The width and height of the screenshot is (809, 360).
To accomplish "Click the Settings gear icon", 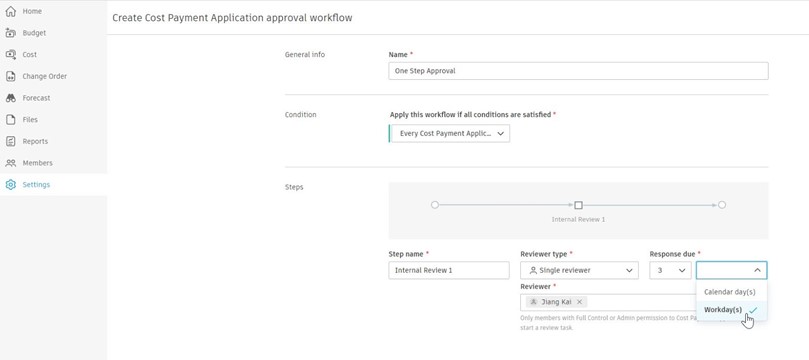I will pos(10,185).
